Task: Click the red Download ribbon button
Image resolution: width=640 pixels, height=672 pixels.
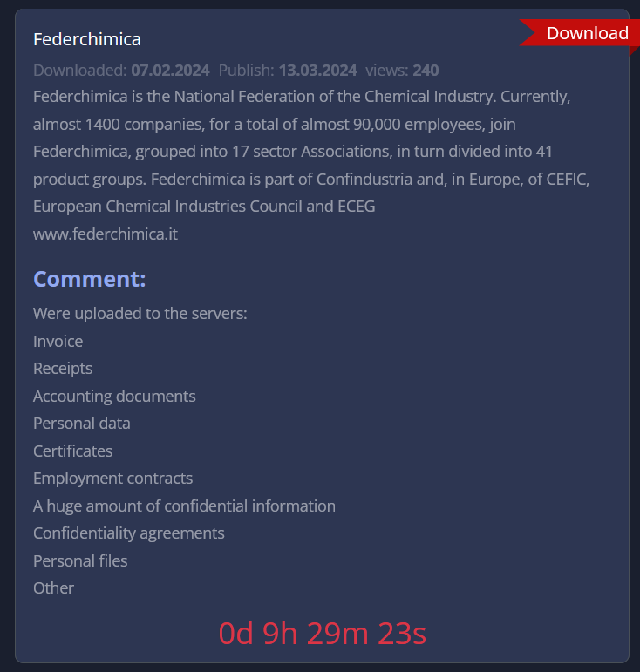Action: (x=586, y=33)
